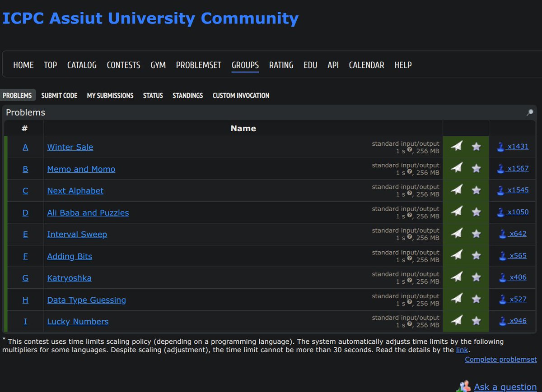Viewport: 542px width, 392px height.
Task: Submit problem A Winter Sale via paper plane icon
Action: 457,146
